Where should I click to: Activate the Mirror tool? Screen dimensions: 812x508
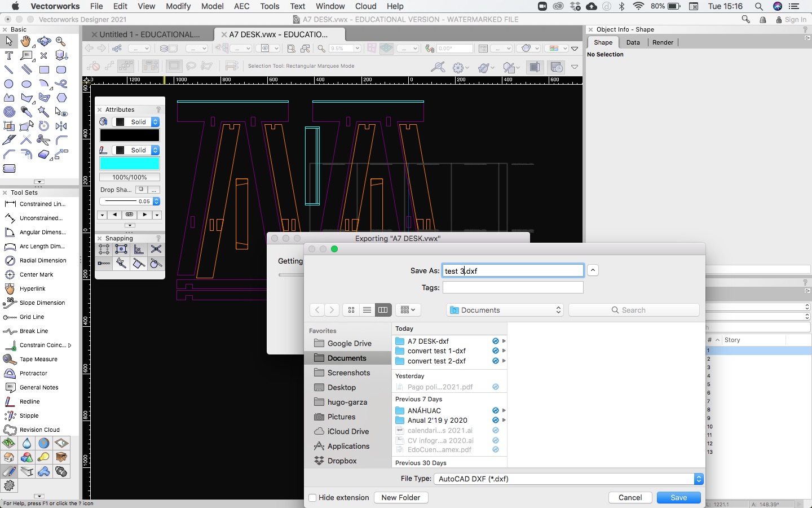[61, 126]
